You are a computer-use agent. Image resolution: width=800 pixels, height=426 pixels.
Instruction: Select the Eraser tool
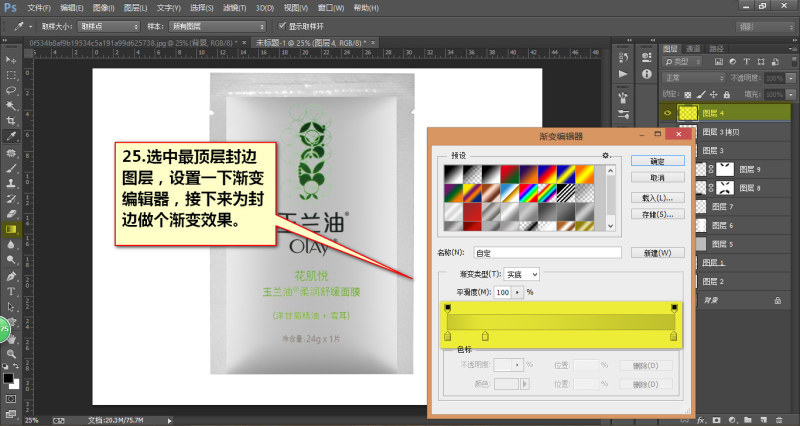11,214
